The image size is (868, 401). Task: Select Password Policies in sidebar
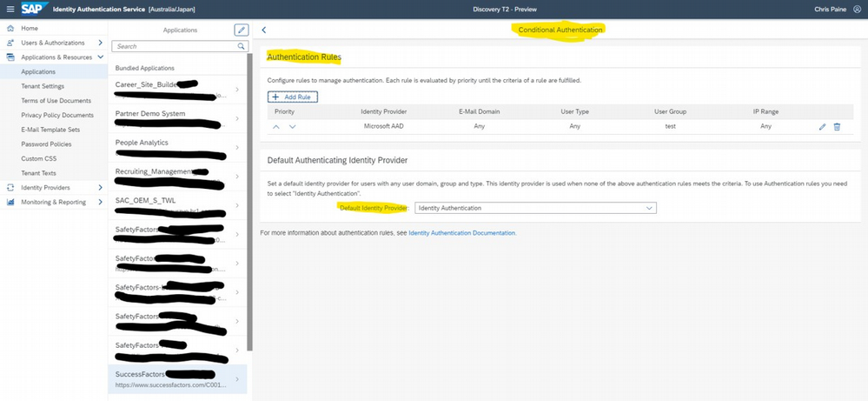(46, 144)
